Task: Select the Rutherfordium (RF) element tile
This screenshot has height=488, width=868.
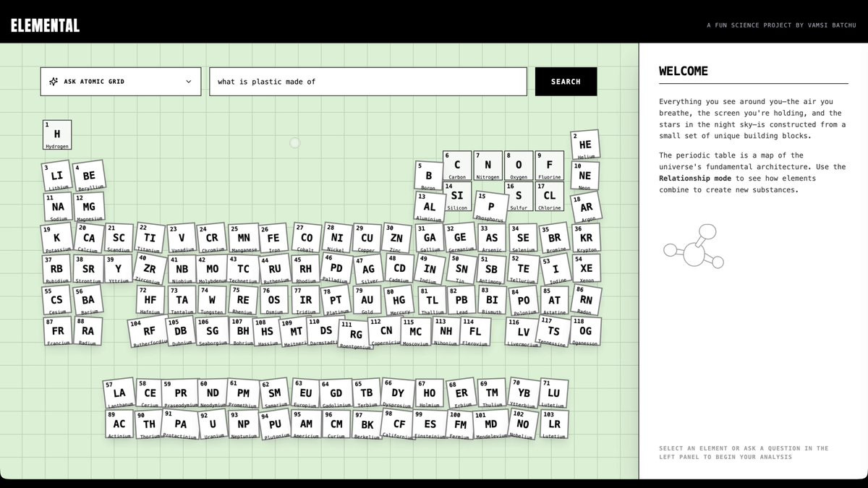Action: point(148,333)
